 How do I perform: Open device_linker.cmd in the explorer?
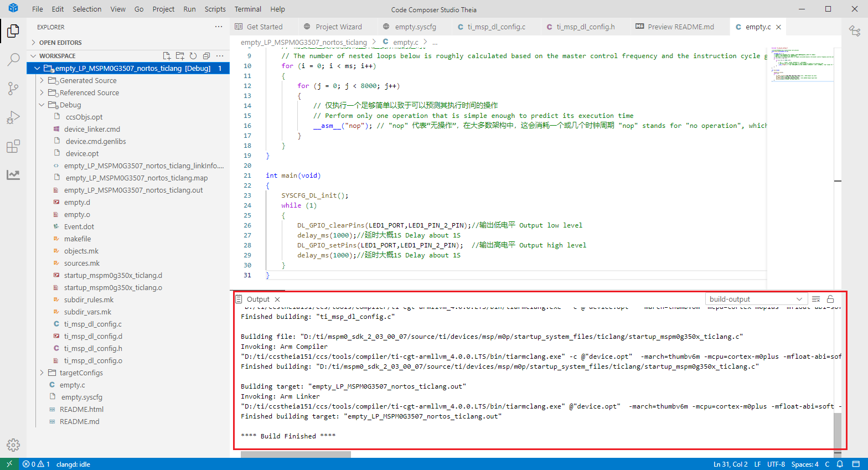pyautogui.click(x=92, y=129)
